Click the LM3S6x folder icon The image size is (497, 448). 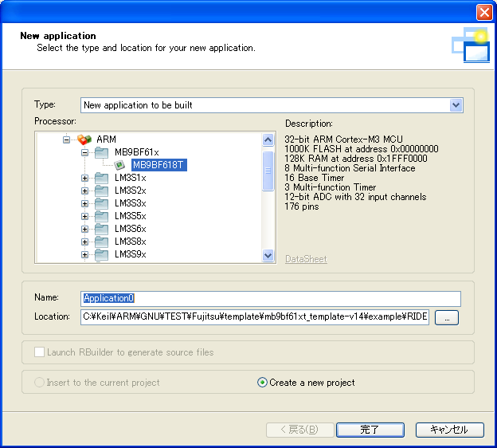pos(101,229)
